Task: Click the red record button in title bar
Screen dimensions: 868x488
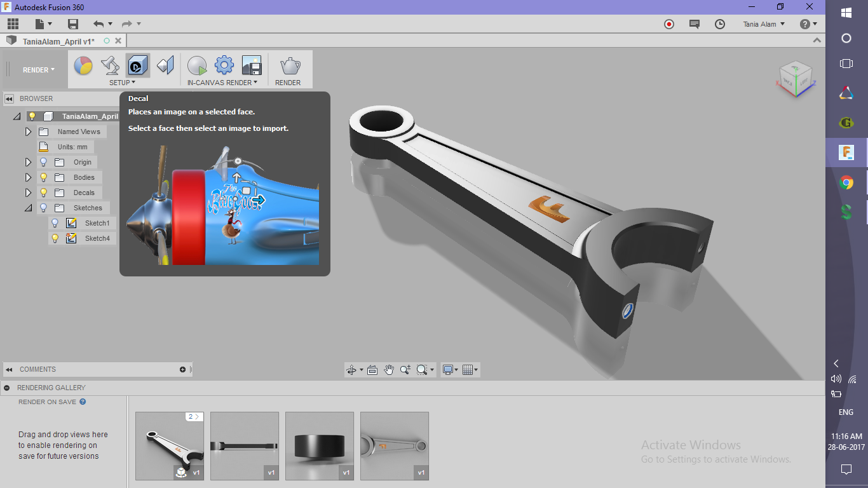Action: pos(669,24)
